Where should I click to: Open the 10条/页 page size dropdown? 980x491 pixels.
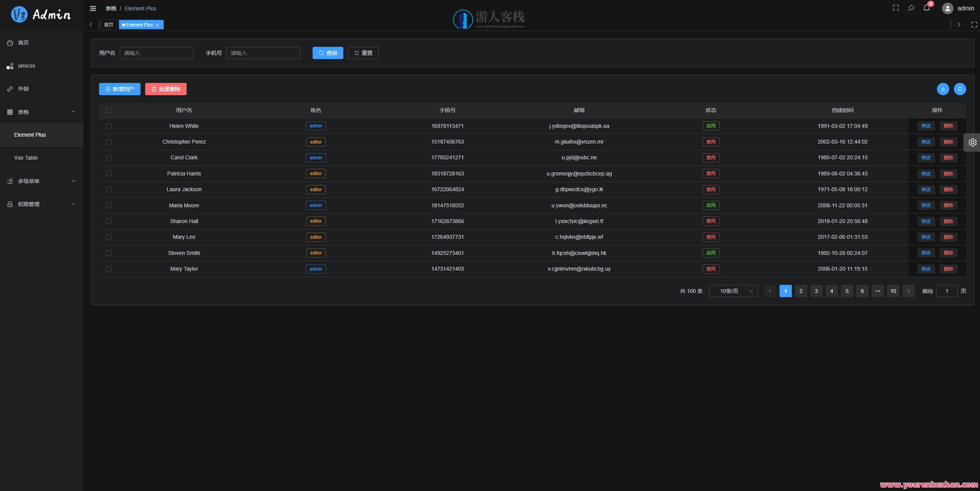[x=733, y=291]
